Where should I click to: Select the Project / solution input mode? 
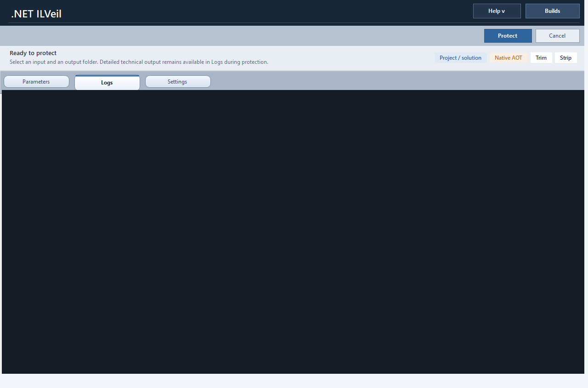coord(460,57)
